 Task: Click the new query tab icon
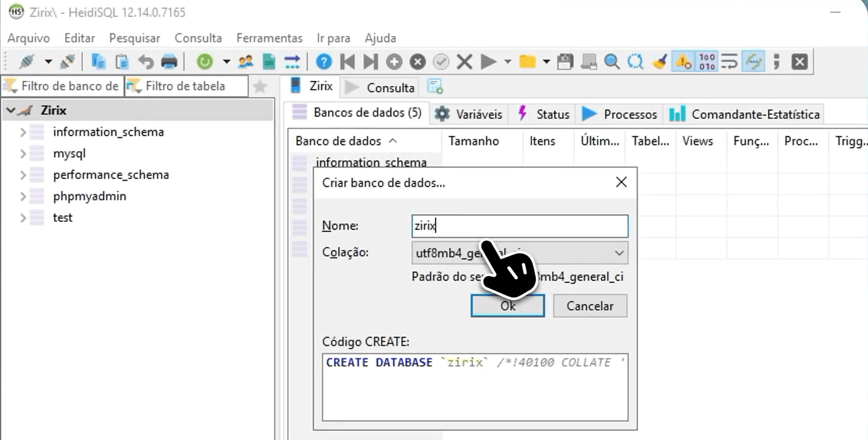[435, 87]
